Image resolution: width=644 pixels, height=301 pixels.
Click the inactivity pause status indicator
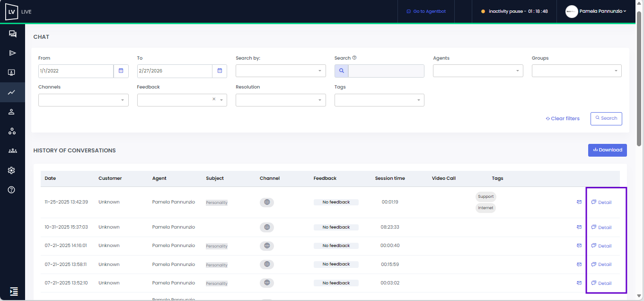(x=514, y=11)
